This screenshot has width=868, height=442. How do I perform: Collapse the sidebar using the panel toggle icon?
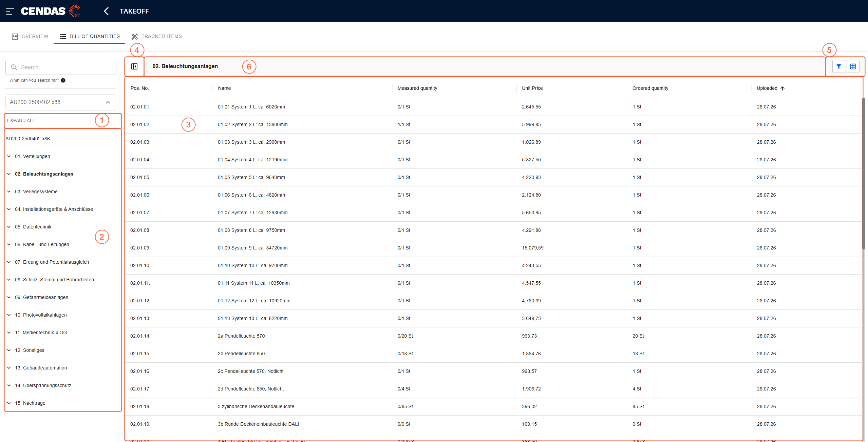tap(134, 66)
